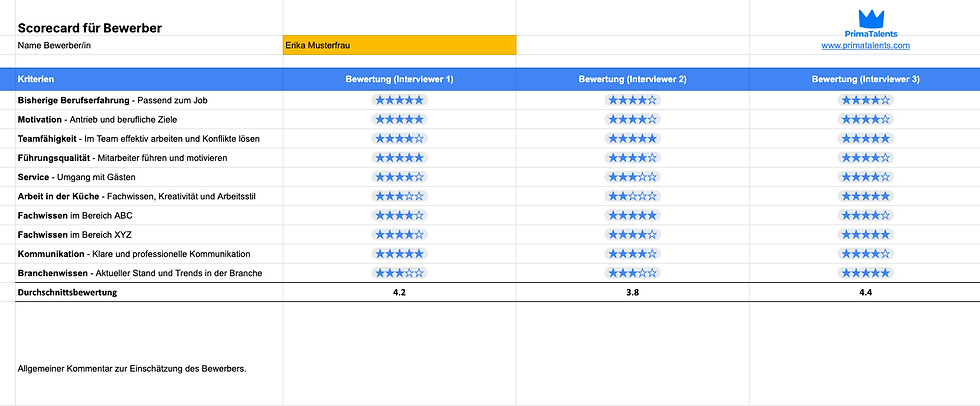The width and height of the screenshot is (980, 406).
Task: Open Interviewer 1 rating for Führungsqualität
Action: pyautogui.click(x=399, y=158)
